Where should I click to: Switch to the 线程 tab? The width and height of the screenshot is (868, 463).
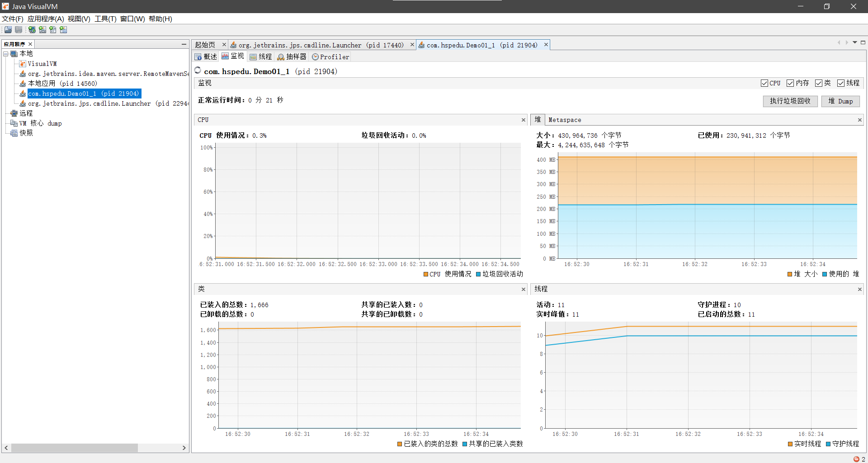261,57
